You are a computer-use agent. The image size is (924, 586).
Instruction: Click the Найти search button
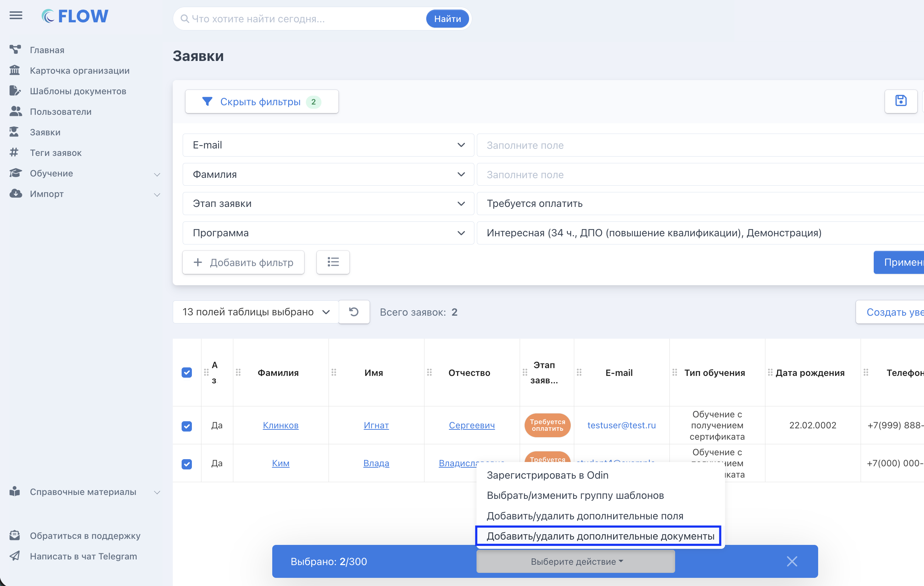[x=447, y=19]
